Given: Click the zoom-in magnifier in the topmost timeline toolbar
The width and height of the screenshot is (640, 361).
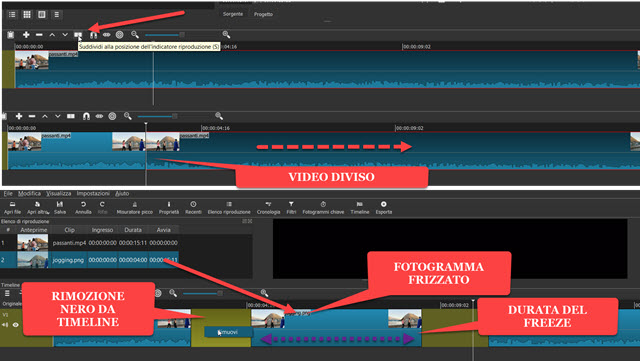Looking at the screenshot, I should 226,35.
